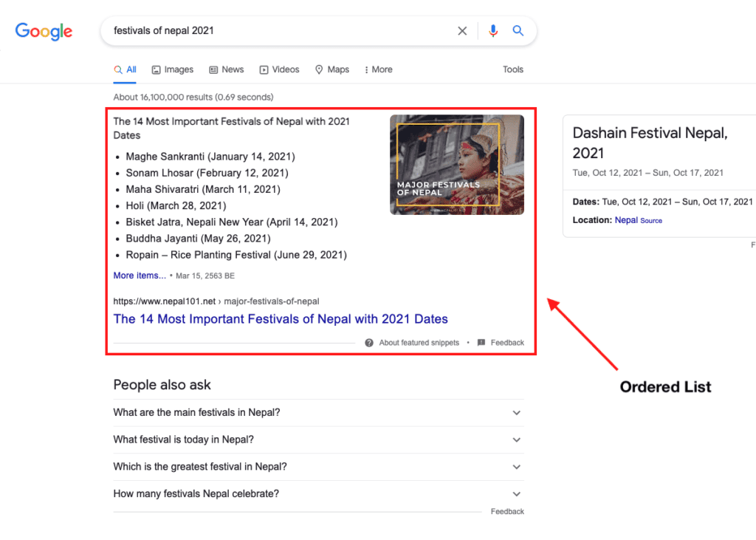Switch to the Images tab
The width and height of the screenshot is (756, 540).
coord(173,70)
